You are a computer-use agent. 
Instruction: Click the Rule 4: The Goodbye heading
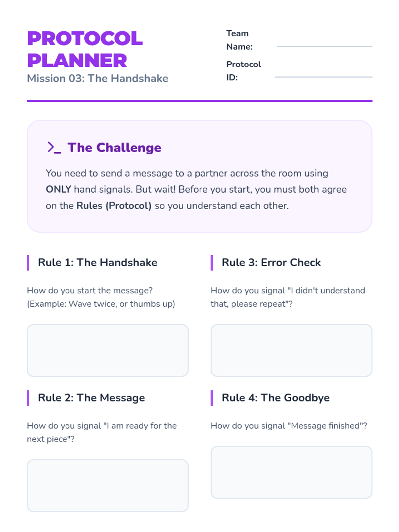(276, 398)
